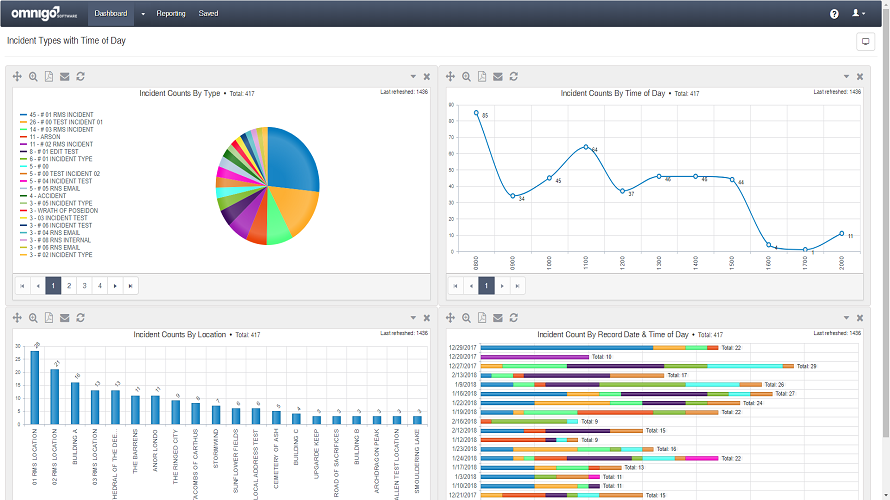Toggle the ACCIDENT legend item
The height and width of the screenshot is (500, 890).
tap(48, 196)
